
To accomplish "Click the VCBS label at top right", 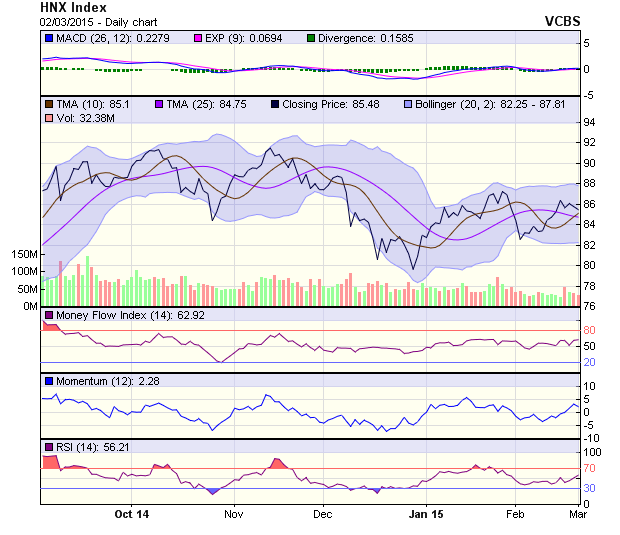I will coord(562,20).
